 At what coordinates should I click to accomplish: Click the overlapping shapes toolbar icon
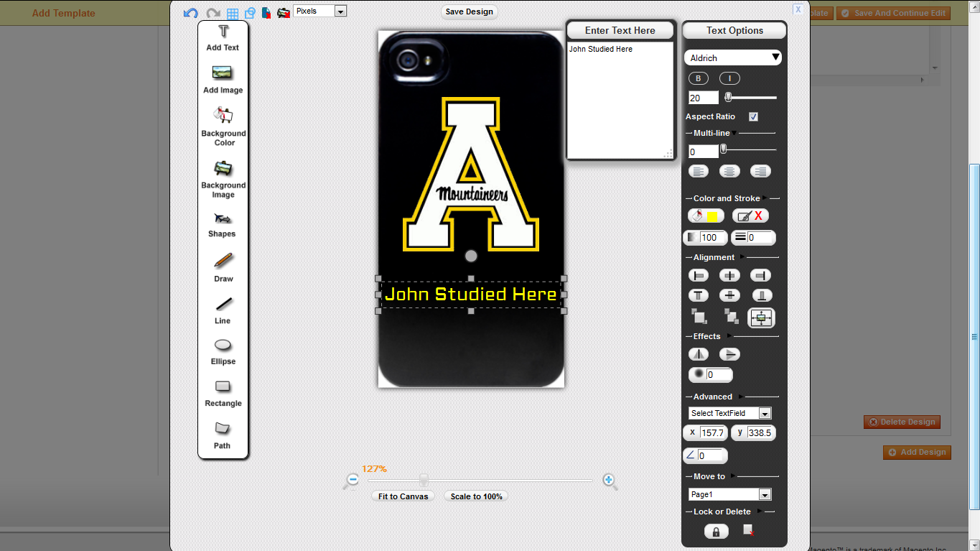[x=250, y=13]
